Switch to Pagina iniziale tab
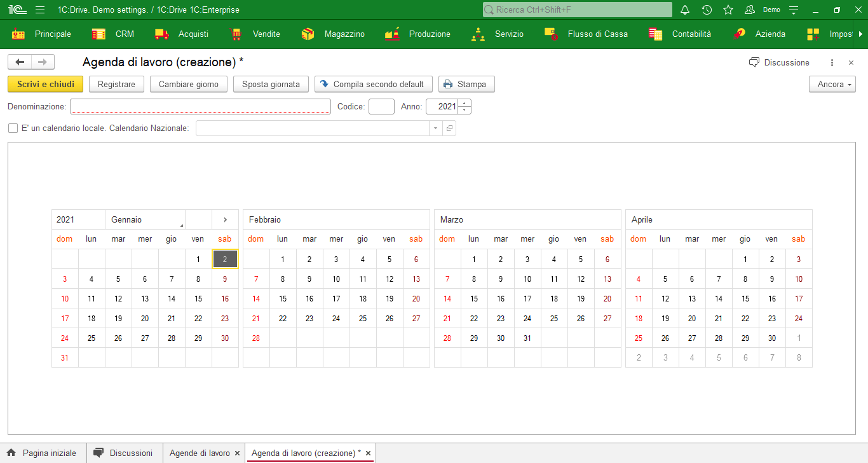The image size is (868, 463). [42, 453]
